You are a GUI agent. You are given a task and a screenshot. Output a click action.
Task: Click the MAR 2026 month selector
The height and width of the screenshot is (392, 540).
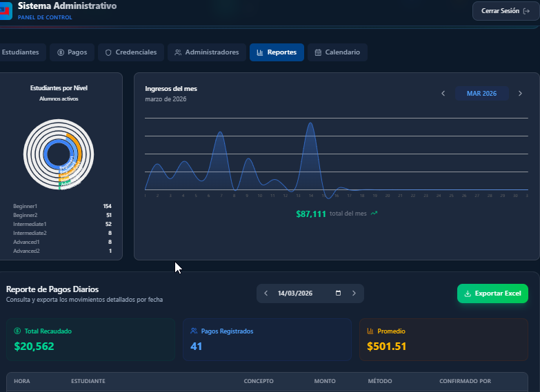tap(481, 93)
